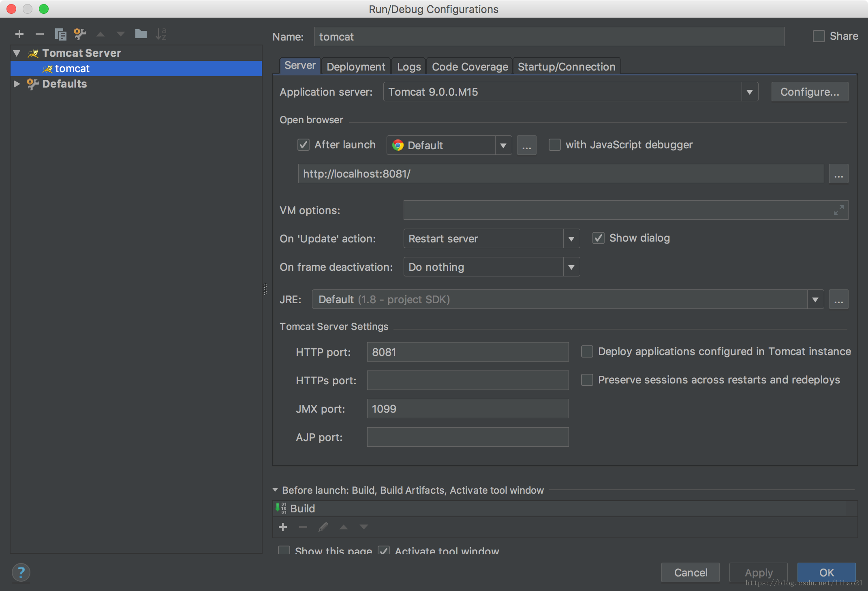Image resolution: width=868 pixels, height=591 pixels.
Task: Open the On 'Update' action dropdown
Action: [571, 238]
